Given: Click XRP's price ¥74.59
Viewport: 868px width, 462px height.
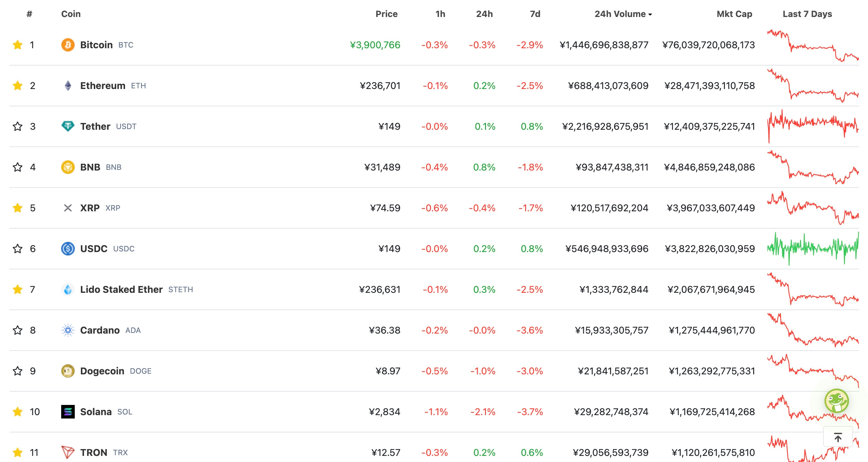Looking at the screenshot, I should click(x=385, y=208).
